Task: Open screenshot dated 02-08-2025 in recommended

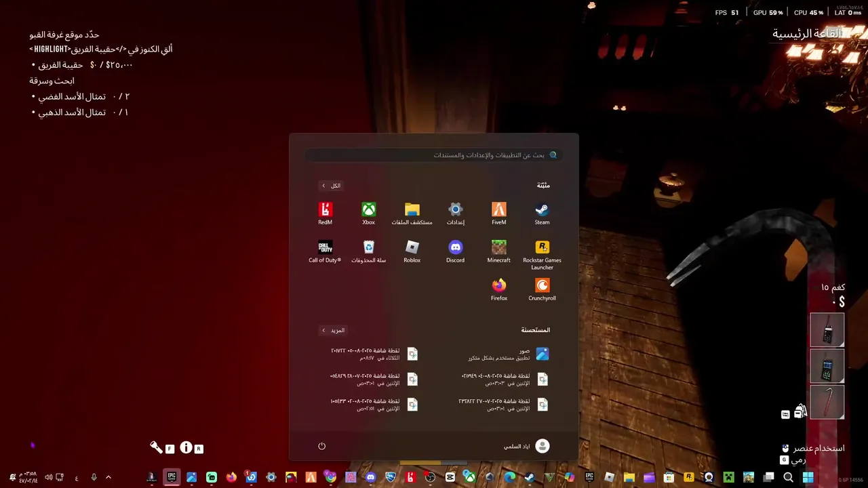Action: pyautogui.click(x=374, y=404)
